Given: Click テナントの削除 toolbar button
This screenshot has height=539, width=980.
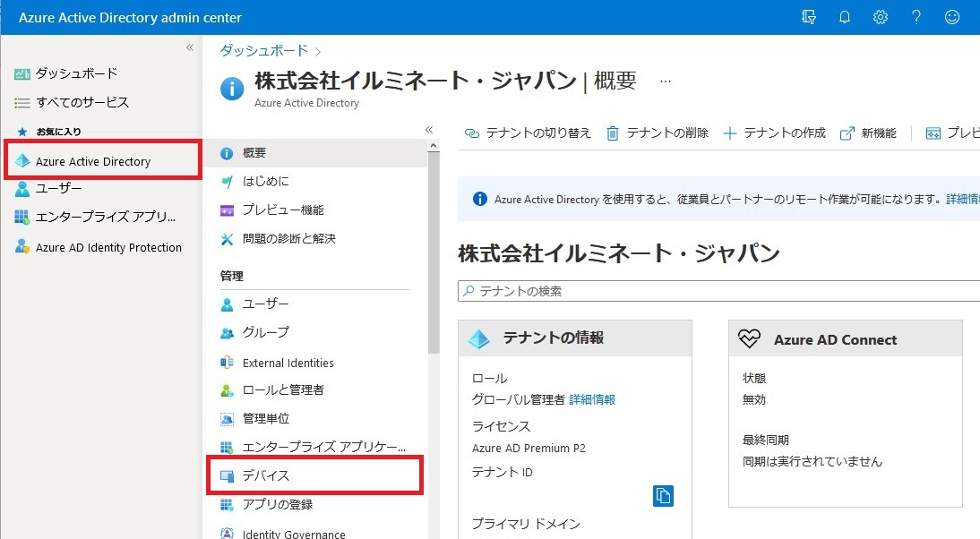Looking at the screenshot, I should point(658,133).
